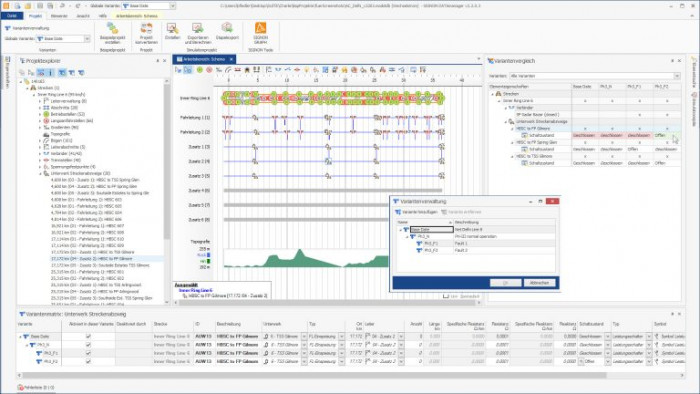Open the Datei menu tab
Viewport: 700px width, 394px height.
[x=12, y=16]
